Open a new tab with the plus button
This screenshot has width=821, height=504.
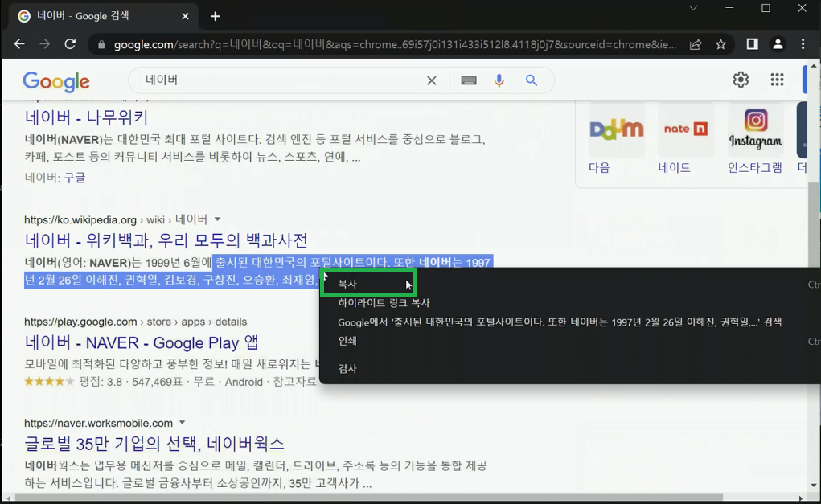click(216, 16)
